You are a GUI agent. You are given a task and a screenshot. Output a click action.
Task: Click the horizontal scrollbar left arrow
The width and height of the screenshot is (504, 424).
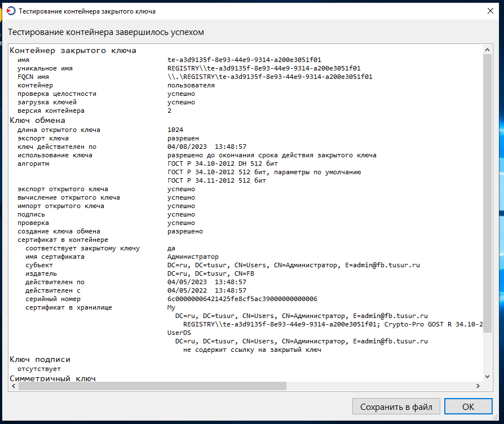pyautogui.click(x=14, y=386)
